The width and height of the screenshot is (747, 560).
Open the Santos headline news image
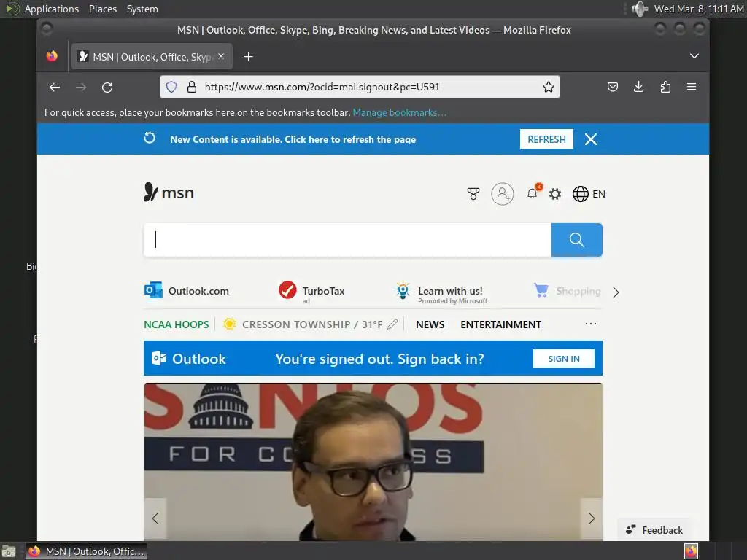373,462
